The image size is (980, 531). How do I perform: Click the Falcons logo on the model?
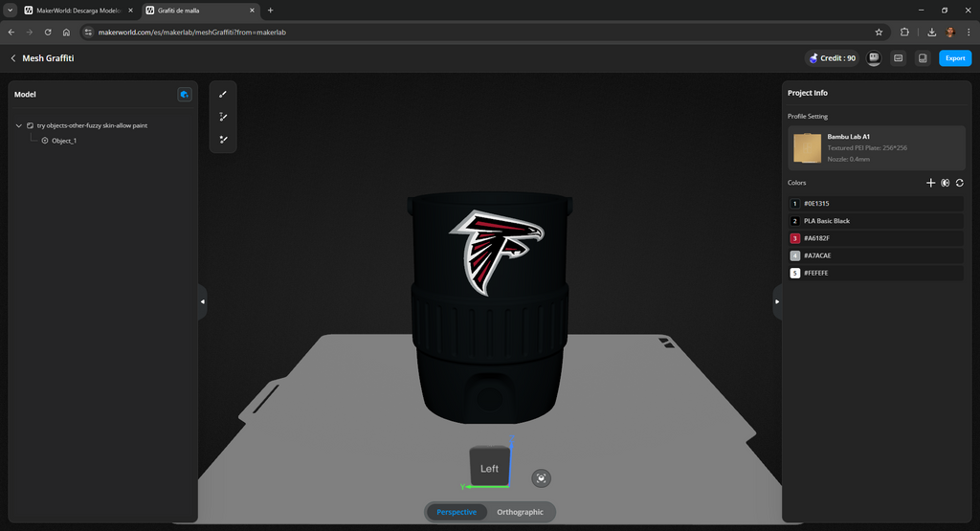497,251
